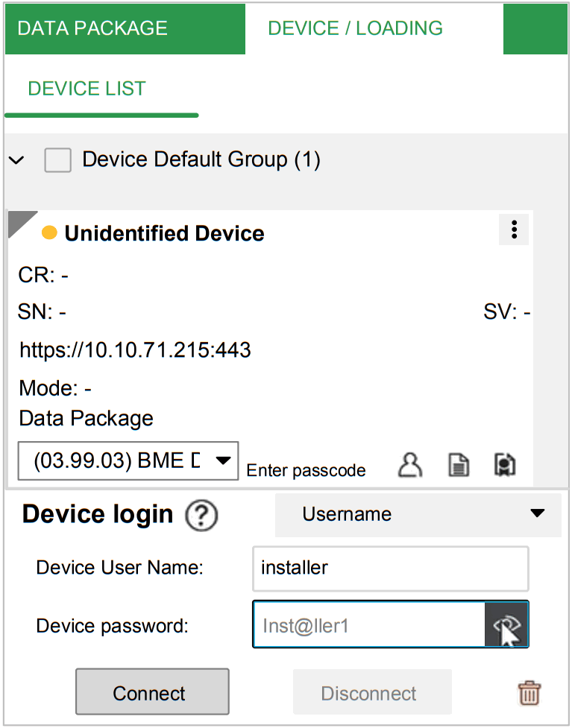Reveal the device password with the eye toggle

coord(507,624)
